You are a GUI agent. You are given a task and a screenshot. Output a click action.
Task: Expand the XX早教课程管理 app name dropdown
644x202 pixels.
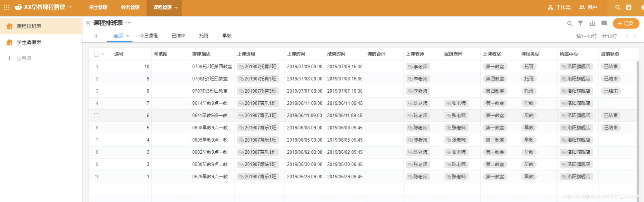tap(70, 7)
